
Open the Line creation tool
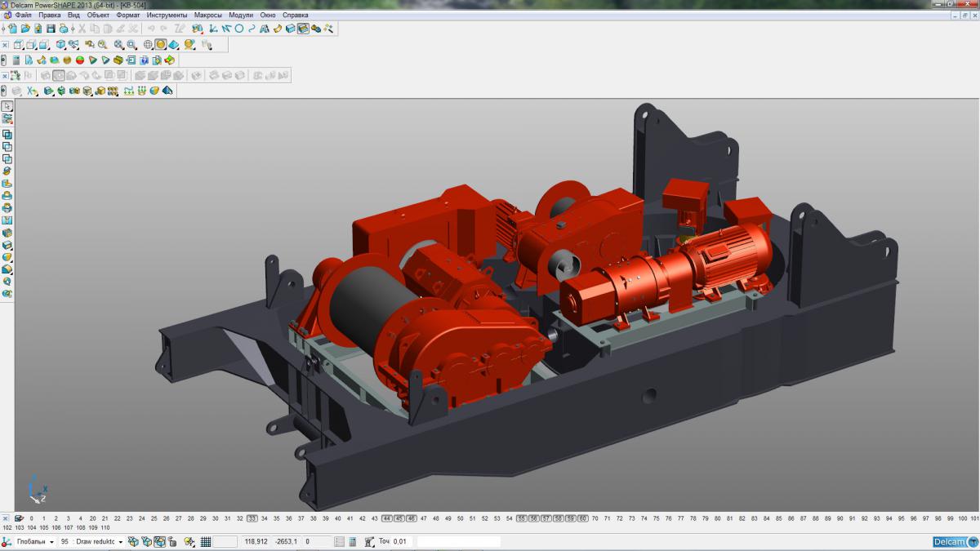(x=226, y=29)
